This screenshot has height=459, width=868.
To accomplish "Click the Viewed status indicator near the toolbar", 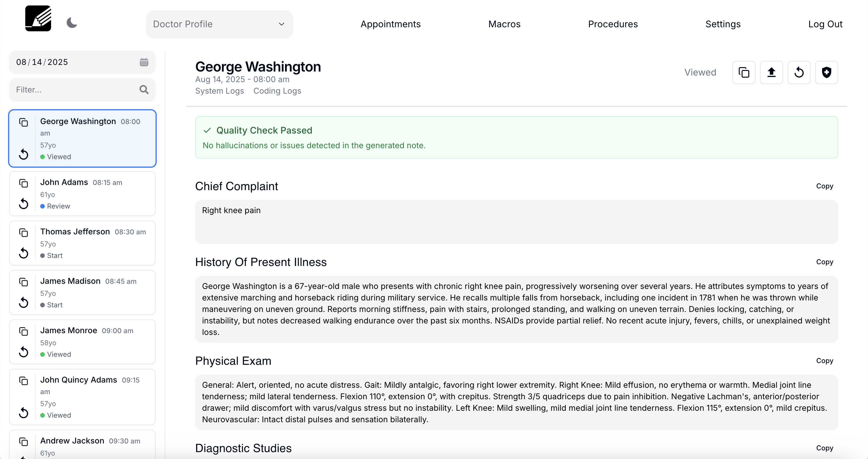I will click(700, 72).
